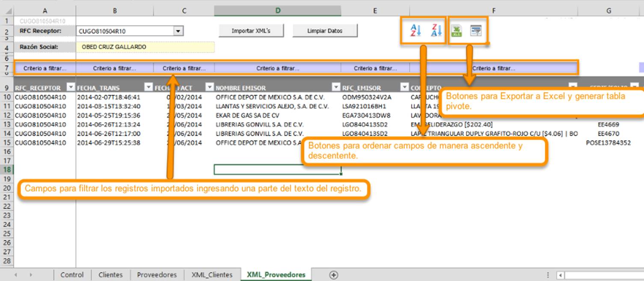This screenshot has width=644, height=281.
Task: Open the filter icon on RFC_RECEPTOR header
Action: click(x=71, y=87)
